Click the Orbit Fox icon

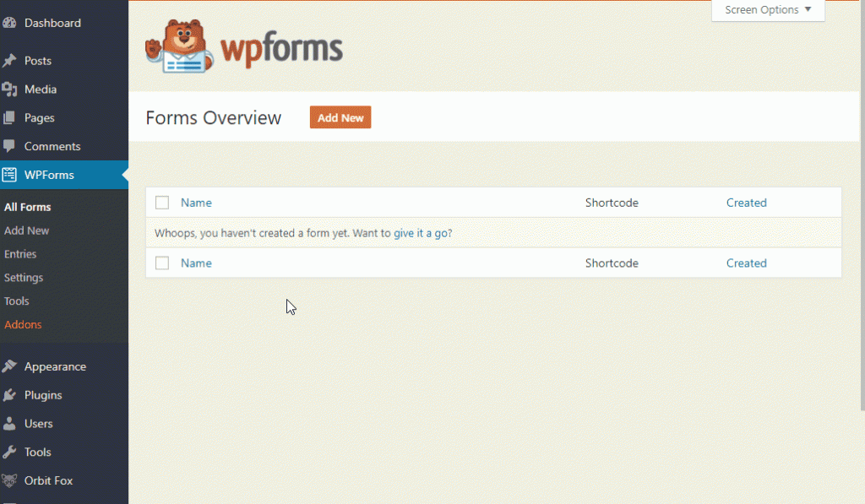pos(10,481)
